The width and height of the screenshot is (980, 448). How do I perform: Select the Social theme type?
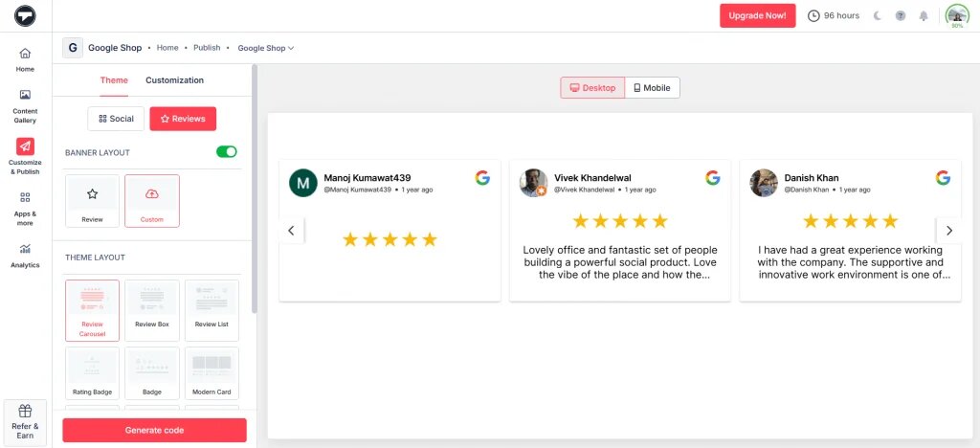click(116, 119)
